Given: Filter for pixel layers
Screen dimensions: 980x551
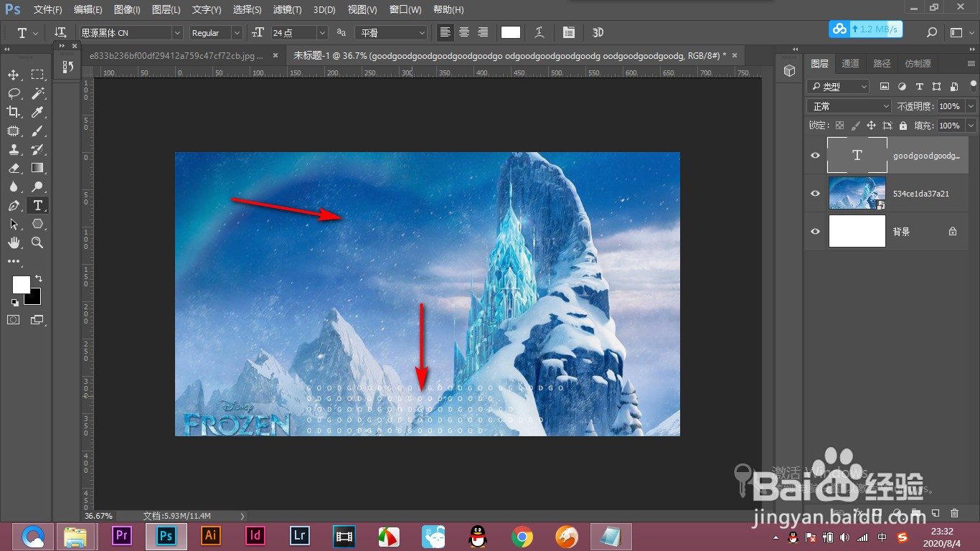Looking at the screenshot, I should (x=885, y=86).
